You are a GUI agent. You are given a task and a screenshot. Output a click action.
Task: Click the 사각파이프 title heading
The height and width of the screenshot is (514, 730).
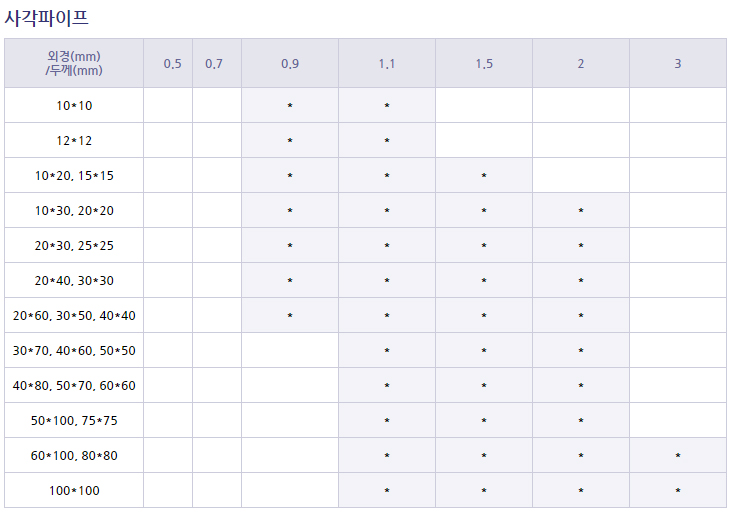click(46, 17)
